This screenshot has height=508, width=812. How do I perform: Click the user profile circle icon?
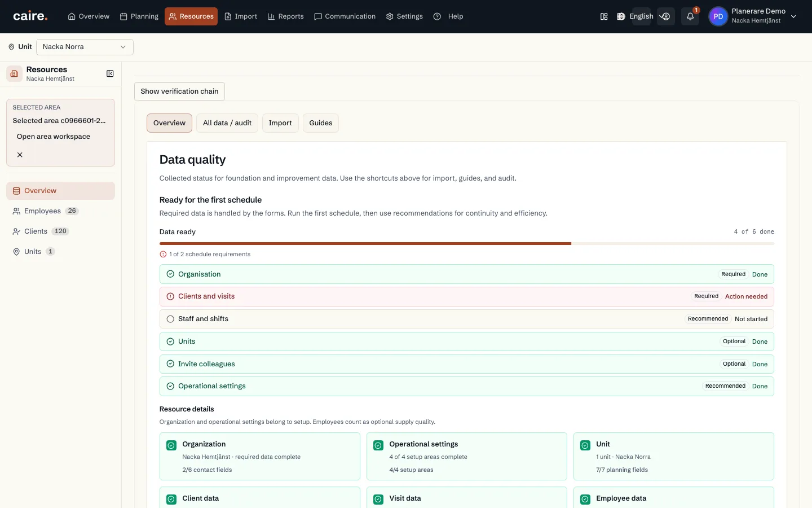point(666,16)
